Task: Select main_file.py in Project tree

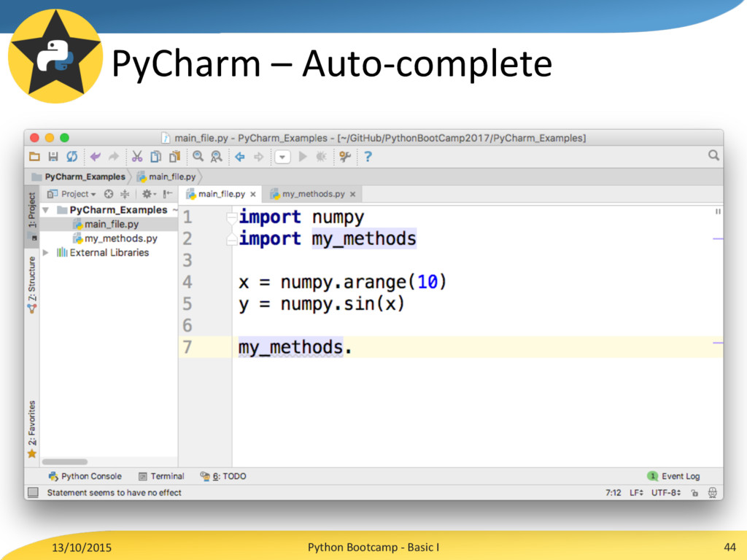Action: pos(112,224)
